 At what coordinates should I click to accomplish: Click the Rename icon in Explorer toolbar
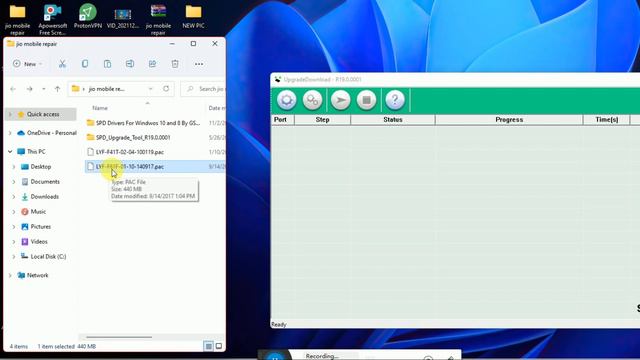130,64
